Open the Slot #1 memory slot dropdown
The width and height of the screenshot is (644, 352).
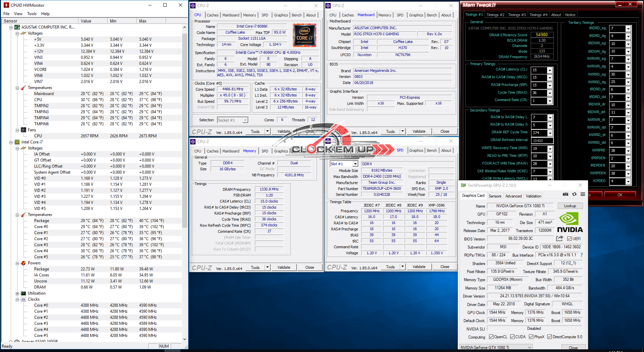click(355, 164)
